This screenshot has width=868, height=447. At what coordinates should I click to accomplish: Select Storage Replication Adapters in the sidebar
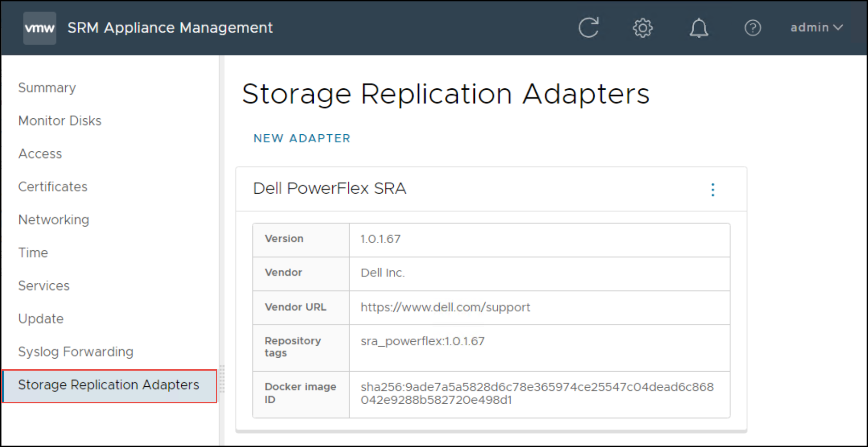[109, 386]
